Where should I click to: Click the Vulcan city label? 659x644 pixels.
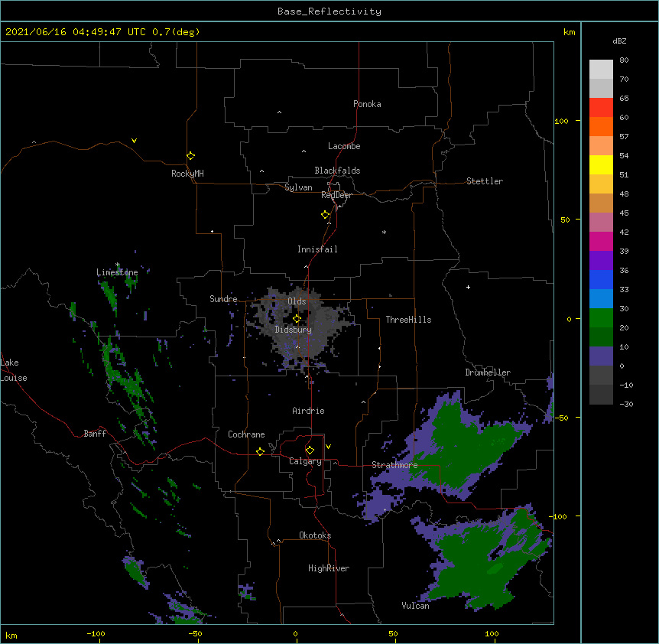(415, 606)
